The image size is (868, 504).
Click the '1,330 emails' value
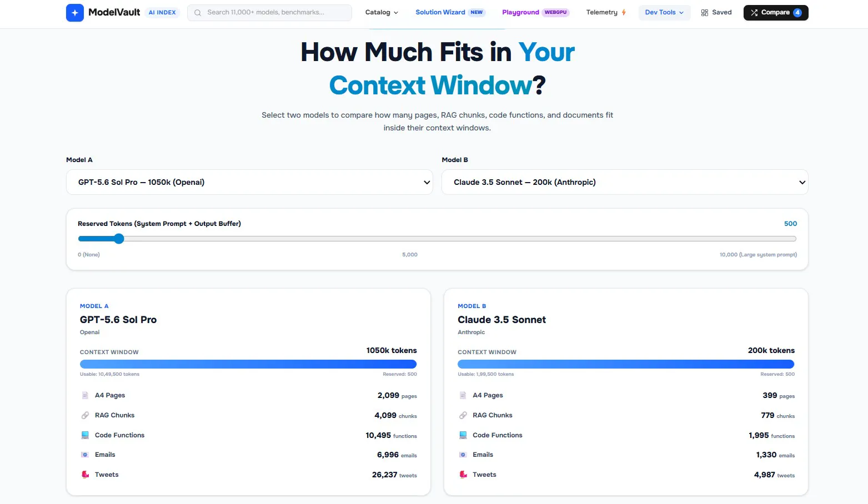coord(775,455)
